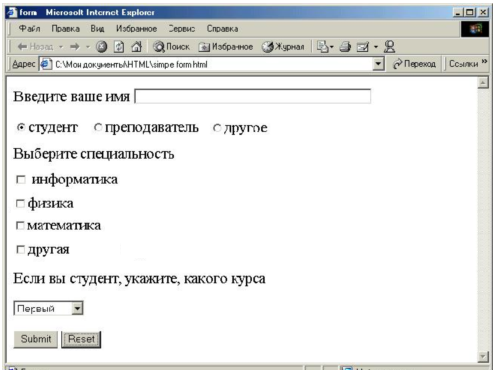Image resolution: width=496 pixels, height=370 pixels.
Task: Click the address bar URL field
Action: 213,64
